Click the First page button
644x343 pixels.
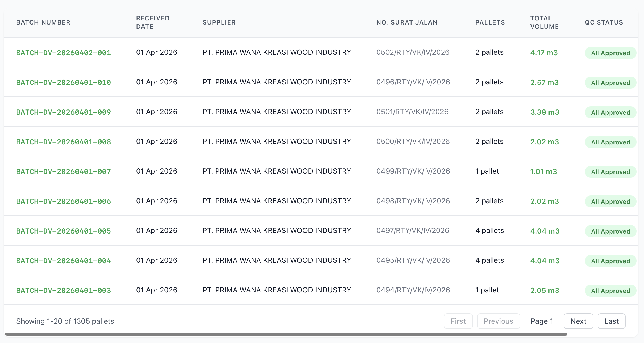pos(458,321)
